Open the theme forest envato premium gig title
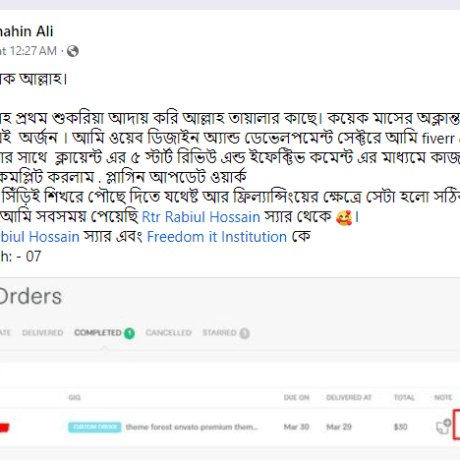This screenshot has height=460, width=460. pos(192,427)
